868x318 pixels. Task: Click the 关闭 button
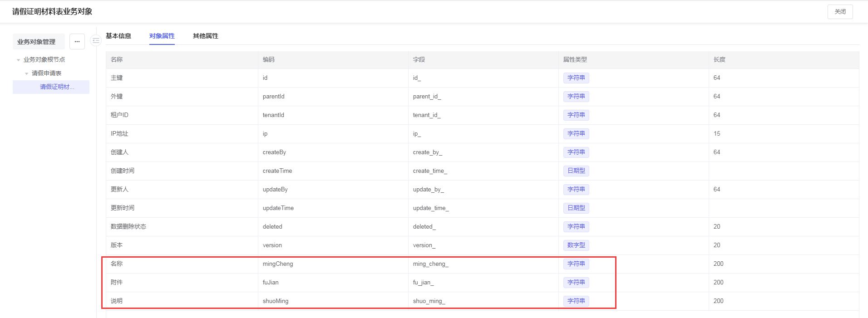pos(840,12)
